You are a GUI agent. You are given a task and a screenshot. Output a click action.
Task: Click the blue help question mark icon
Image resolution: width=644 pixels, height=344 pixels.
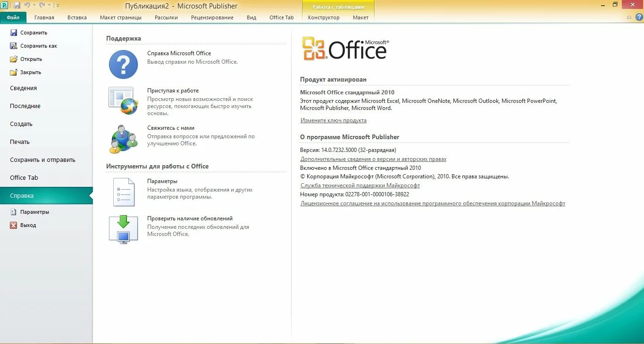click(639, 17)
